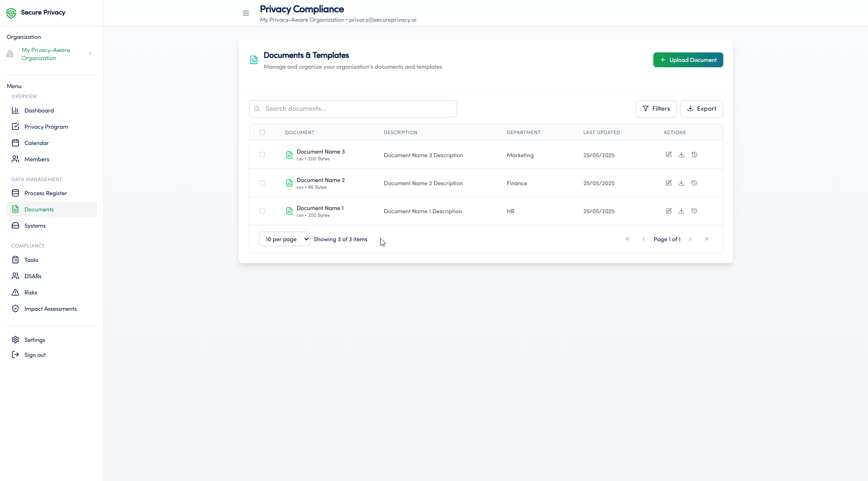The image size is (868, 481).
Task: Open the Filters panel
Action: 656,108
